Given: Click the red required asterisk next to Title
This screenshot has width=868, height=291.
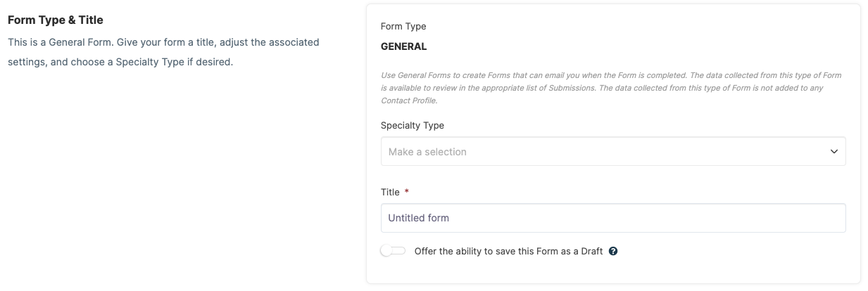Looking at the screenshot, I should pos(407,192).
